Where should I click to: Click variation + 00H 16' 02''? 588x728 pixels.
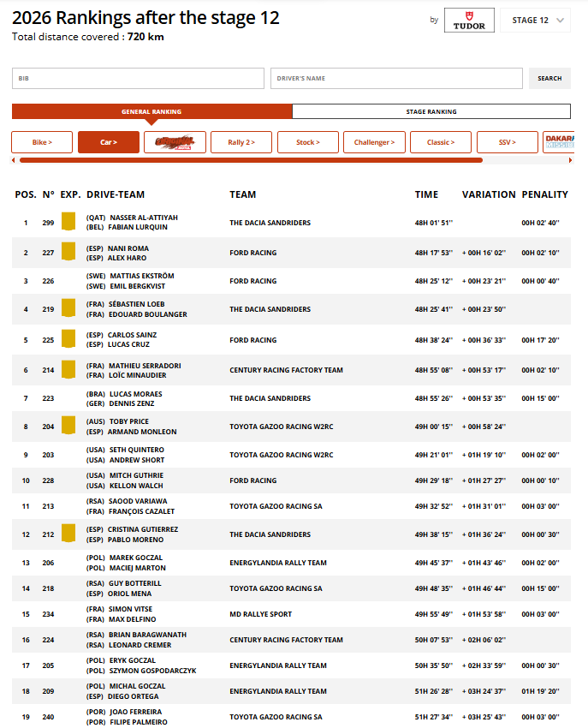(x=484, y=253)
